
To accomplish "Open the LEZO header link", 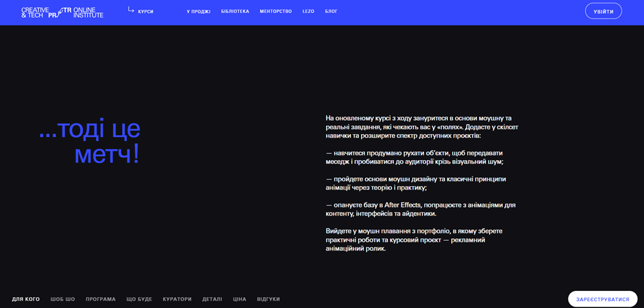I will click(308, 12).
